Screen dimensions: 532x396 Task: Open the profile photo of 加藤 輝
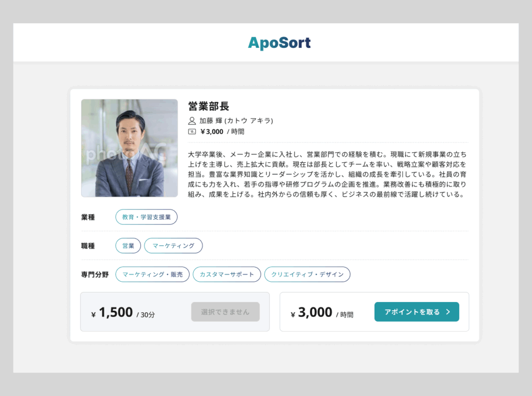[x=129, y=148]
